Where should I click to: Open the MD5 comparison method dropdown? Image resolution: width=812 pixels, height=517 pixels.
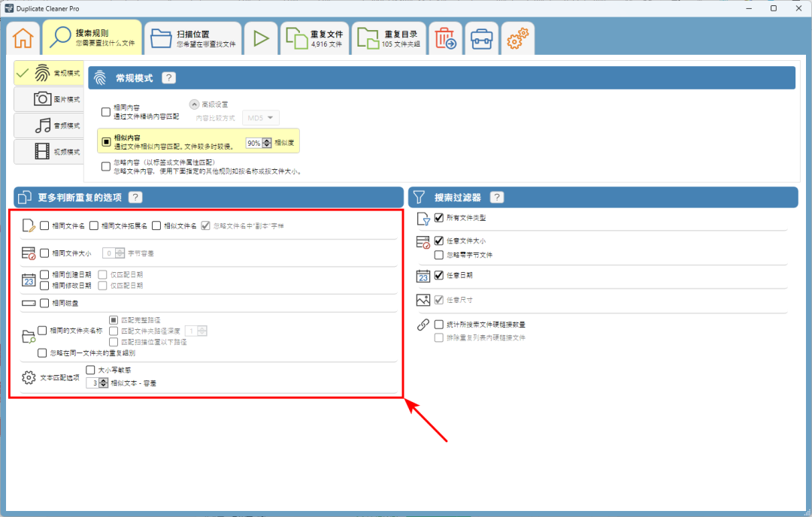click(x=260, y=118)
